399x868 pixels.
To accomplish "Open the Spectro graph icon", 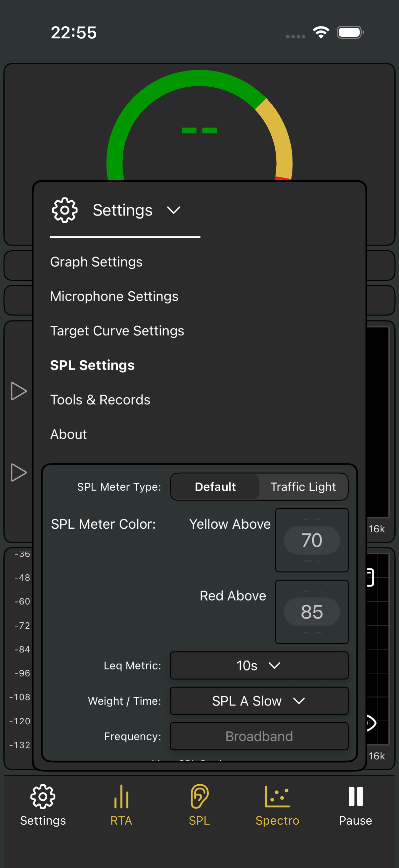I will tap(277, 796).
